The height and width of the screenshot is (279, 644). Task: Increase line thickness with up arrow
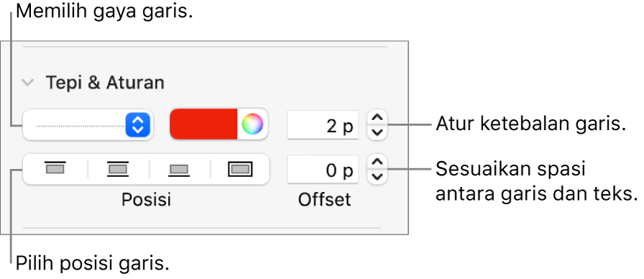click(377, 118)
